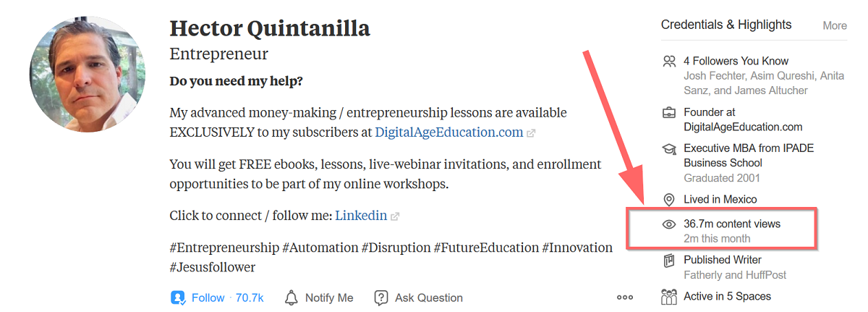Toggle Follow for Hector Quintanilla

point(208,298)
